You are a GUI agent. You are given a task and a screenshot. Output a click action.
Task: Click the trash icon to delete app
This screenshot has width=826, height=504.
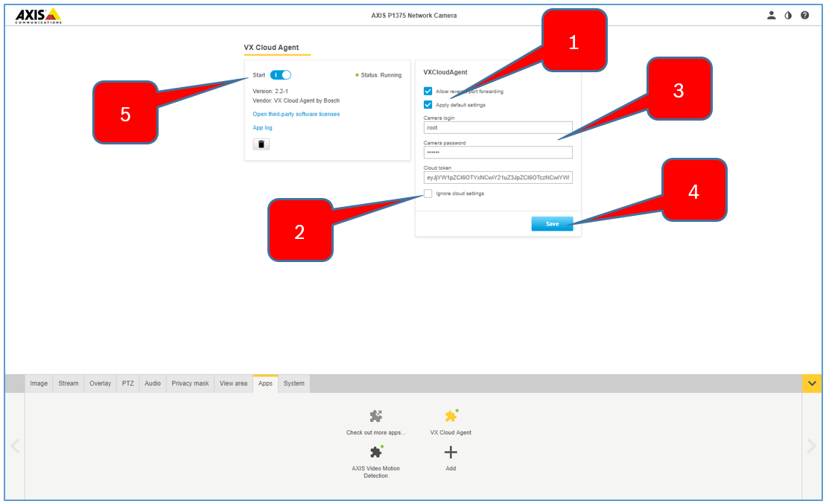[261, 144]
